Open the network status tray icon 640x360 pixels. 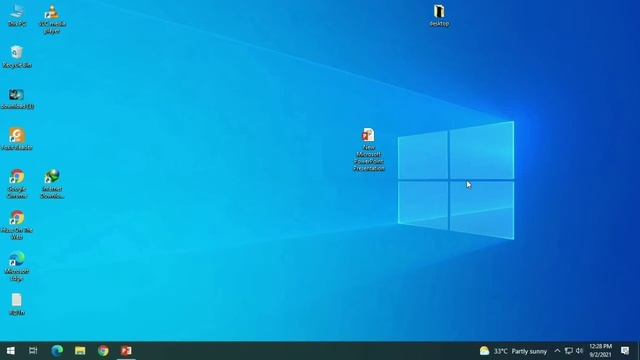(x=569, y=351)
